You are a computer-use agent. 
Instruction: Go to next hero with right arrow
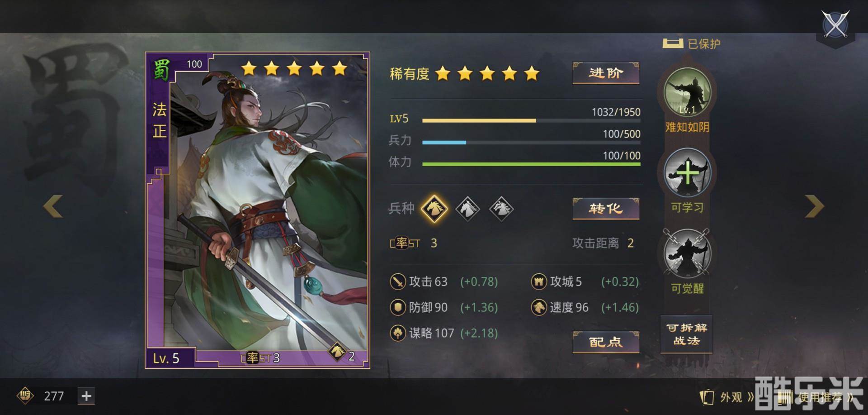coord(814,206)
